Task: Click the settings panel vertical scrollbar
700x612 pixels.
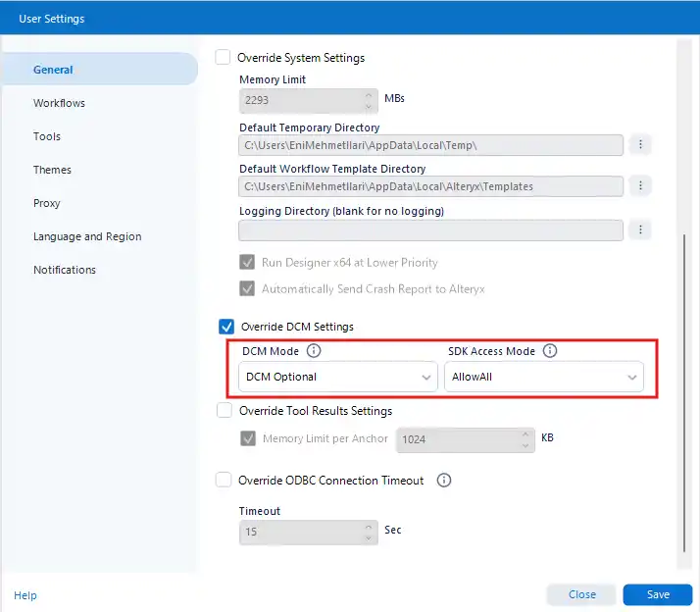Action: coord(683,392)
